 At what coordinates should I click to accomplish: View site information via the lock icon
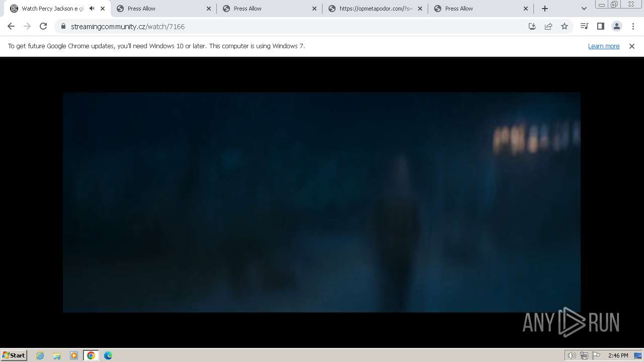[x=63, y=26]
